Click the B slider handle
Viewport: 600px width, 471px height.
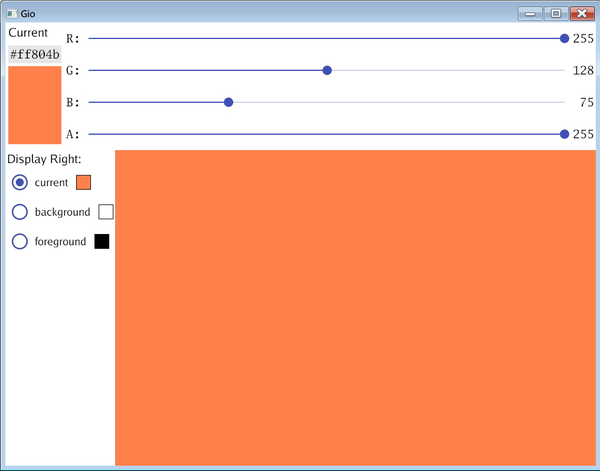tap(228, 102)
